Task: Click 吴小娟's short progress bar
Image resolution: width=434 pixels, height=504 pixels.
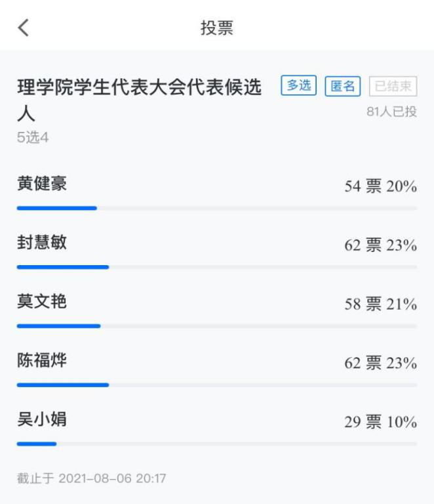Action: (x=37, y=444)
